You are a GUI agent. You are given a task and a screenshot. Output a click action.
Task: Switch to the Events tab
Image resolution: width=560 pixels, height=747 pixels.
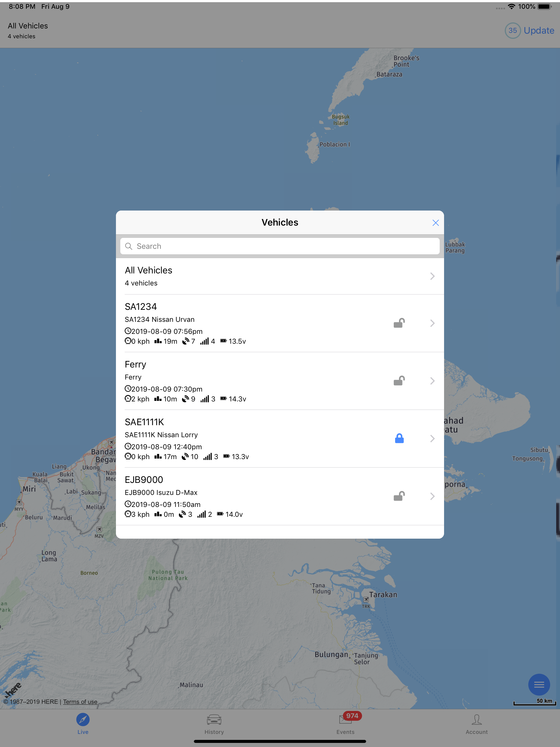345,724
